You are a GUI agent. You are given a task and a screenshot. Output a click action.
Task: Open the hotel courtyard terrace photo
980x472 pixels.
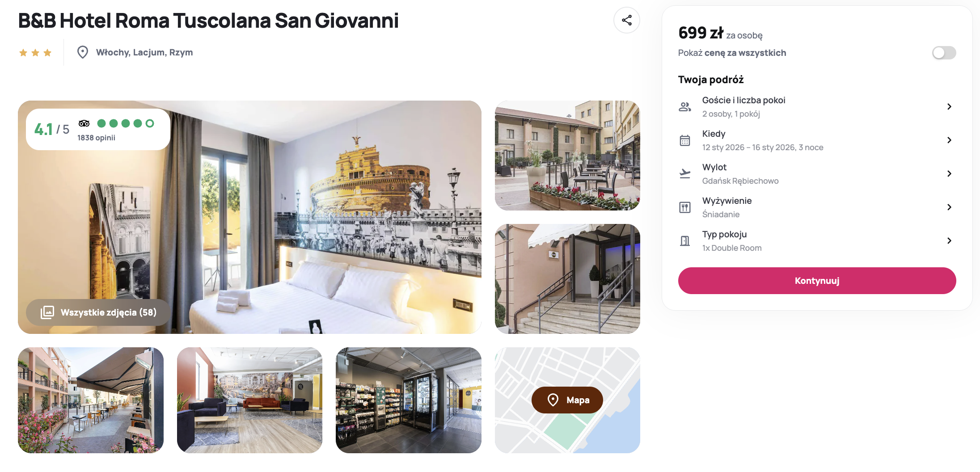click(x=567, y=156)
